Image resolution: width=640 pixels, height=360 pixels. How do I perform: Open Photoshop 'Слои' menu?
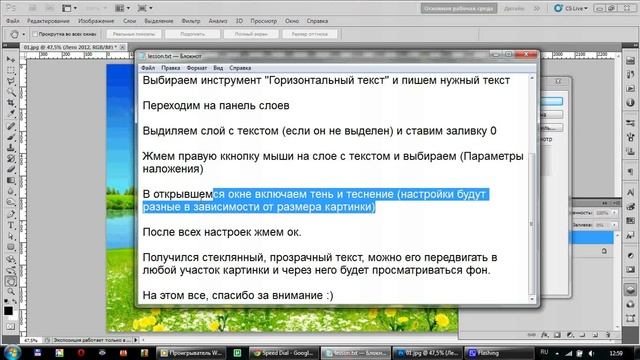(x=129, y=21)
